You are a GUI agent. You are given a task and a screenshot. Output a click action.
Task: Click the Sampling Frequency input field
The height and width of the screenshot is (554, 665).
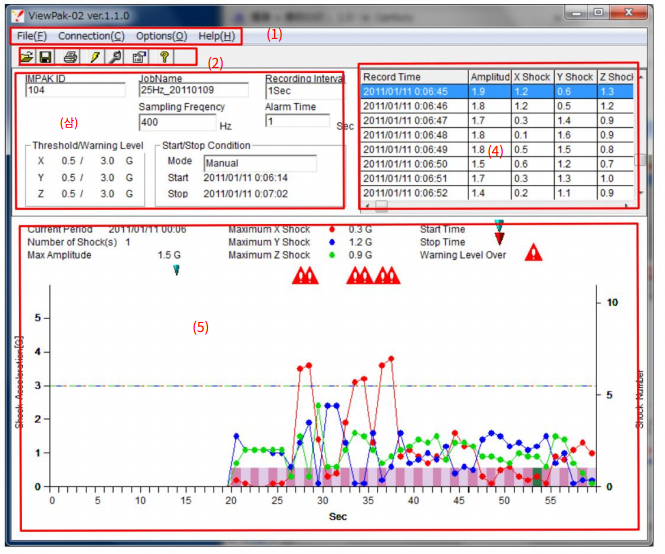click(176, 123)
